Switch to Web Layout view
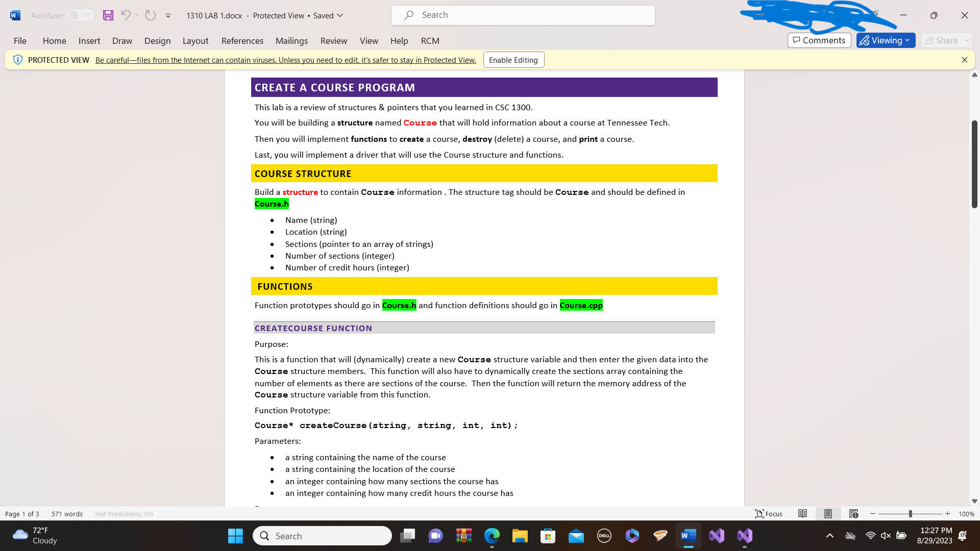Image resolution: width=980 pixels, height=551 pixels. (853, 514)
